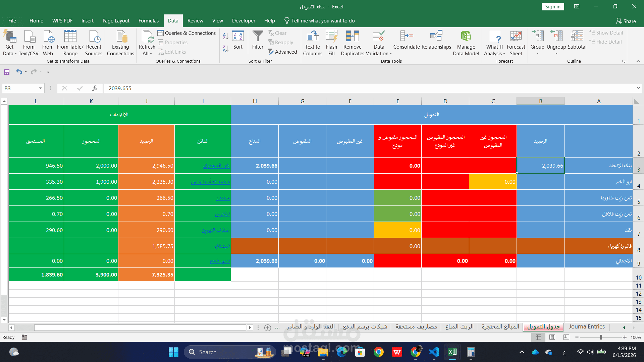Screen dimensions: 644x362
Task: Toggle Normal view in status bar
Action: [x=538, y=337]
